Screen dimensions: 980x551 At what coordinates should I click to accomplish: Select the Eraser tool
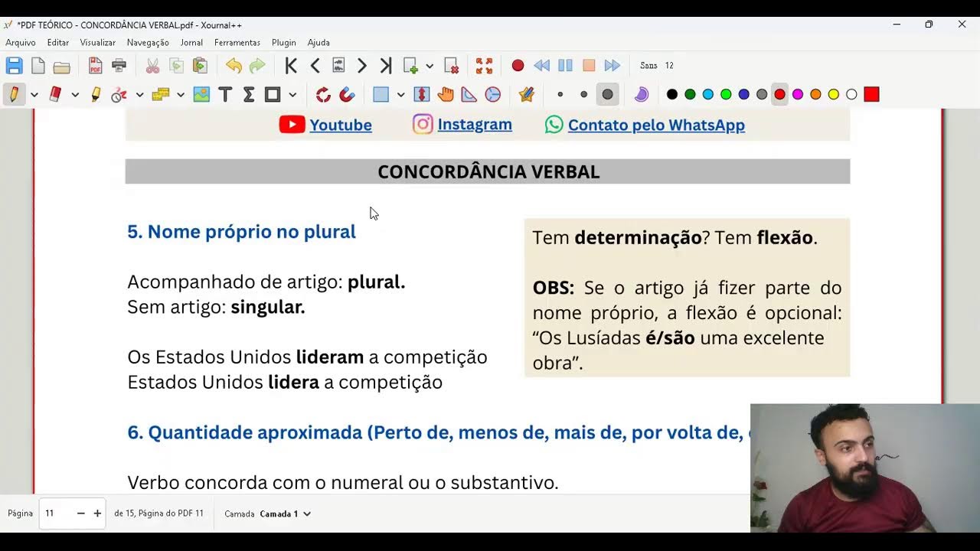point(55,95)
